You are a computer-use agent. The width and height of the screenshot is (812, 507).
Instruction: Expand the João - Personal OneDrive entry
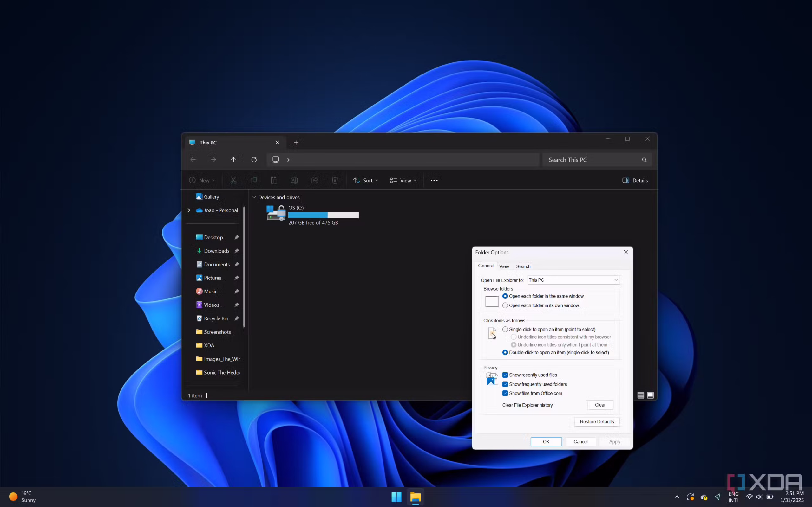189,210
